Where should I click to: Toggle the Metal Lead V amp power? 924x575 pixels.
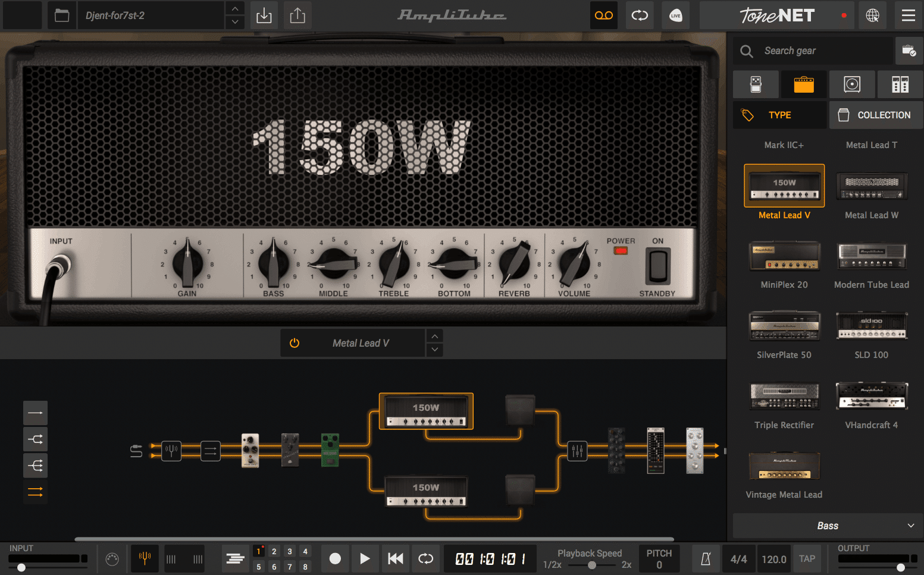pos(295,343)
